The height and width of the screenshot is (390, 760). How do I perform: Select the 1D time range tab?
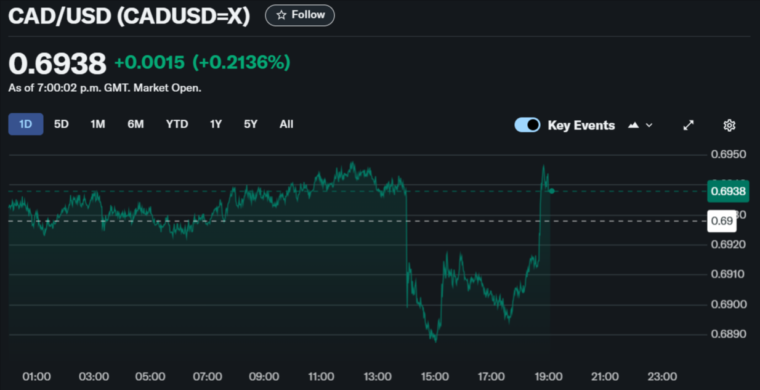(x=26, y=125)
